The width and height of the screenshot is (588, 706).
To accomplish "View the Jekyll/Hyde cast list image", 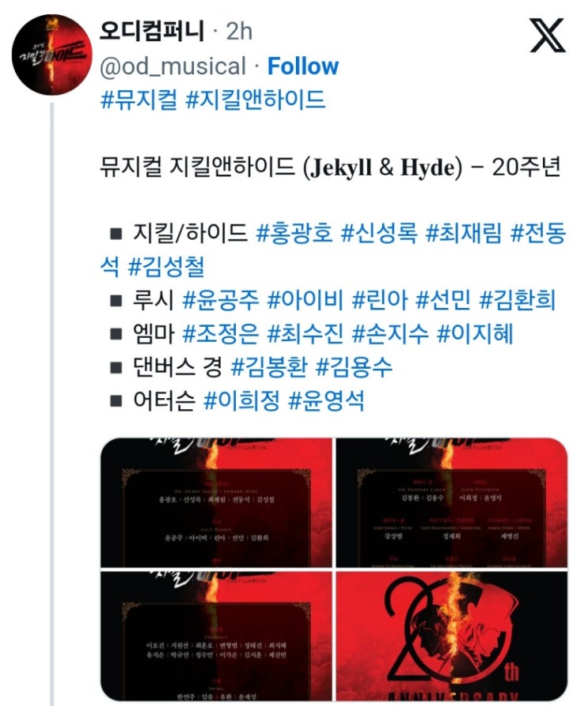I will (216, 503).
